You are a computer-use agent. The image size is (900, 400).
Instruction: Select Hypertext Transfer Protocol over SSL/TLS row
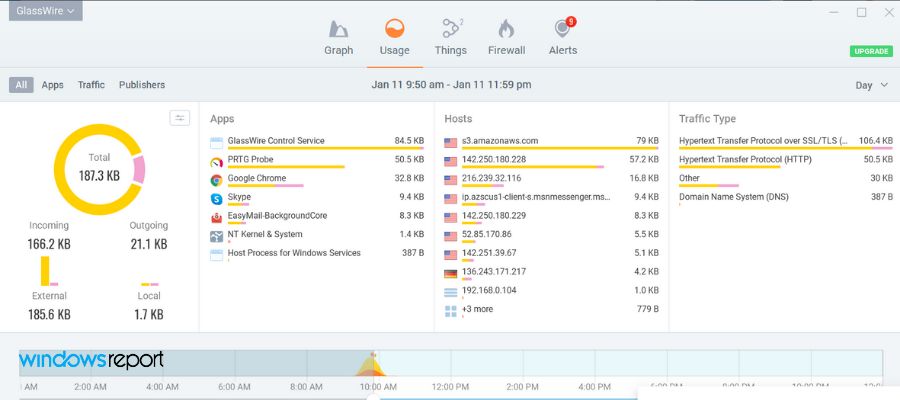click(x=786, y=142)
